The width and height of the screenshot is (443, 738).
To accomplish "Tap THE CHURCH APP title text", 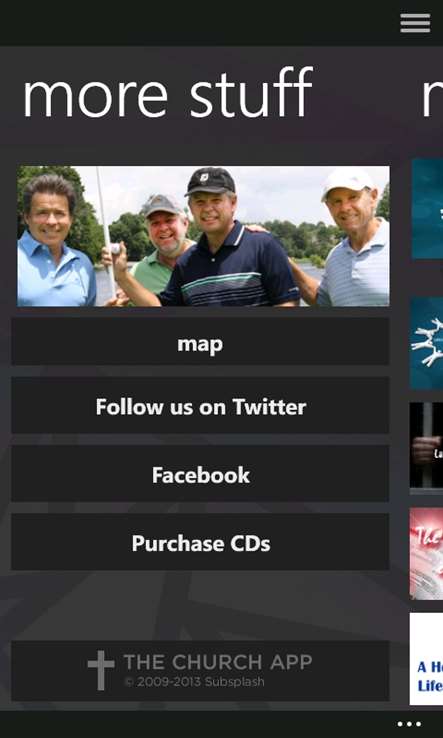I will coord(217,662).
